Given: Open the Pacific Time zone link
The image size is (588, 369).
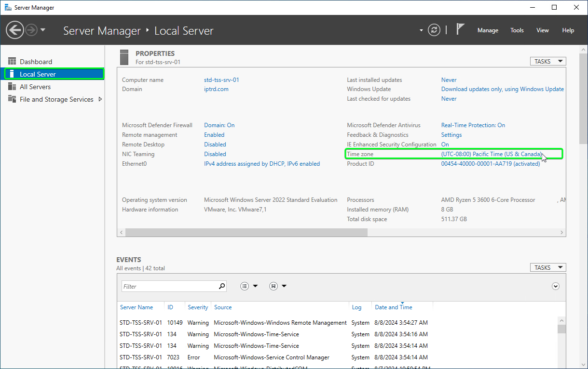Looking at the screenshot, I should [x=492, y=154].
